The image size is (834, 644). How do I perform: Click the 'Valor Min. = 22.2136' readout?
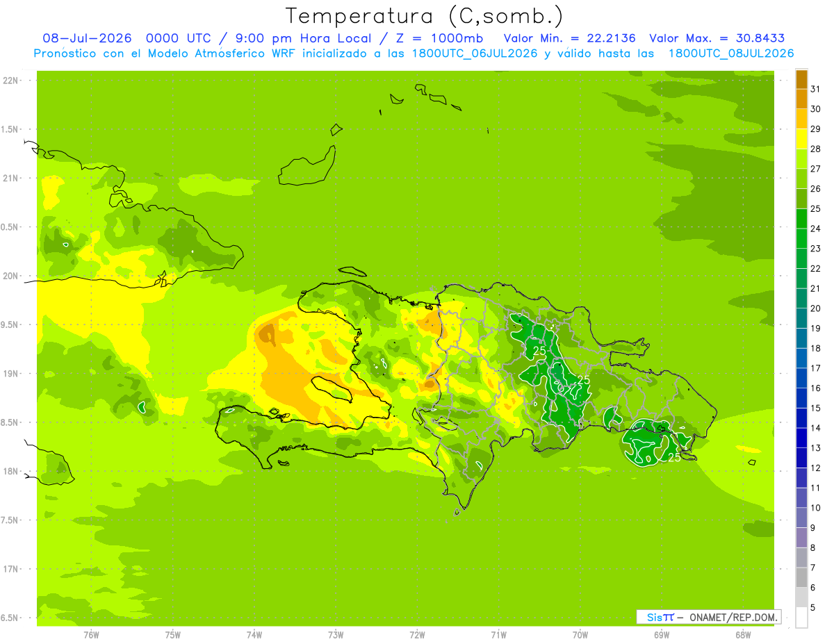point(569,38)
